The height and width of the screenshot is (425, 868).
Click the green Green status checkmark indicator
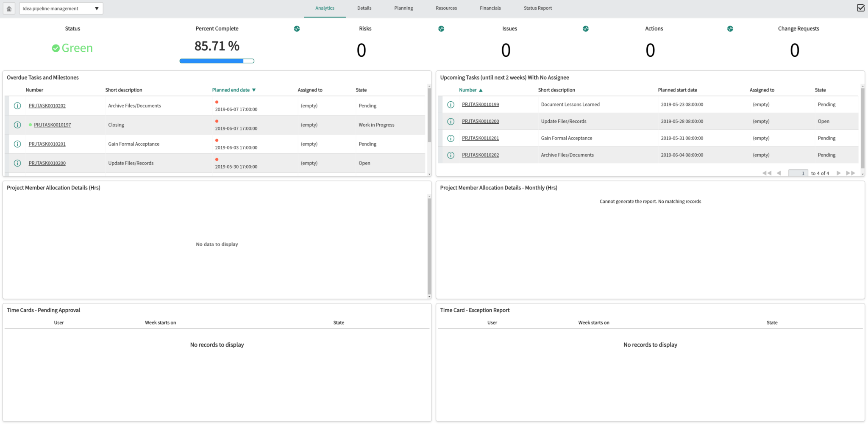pos(56,48)
